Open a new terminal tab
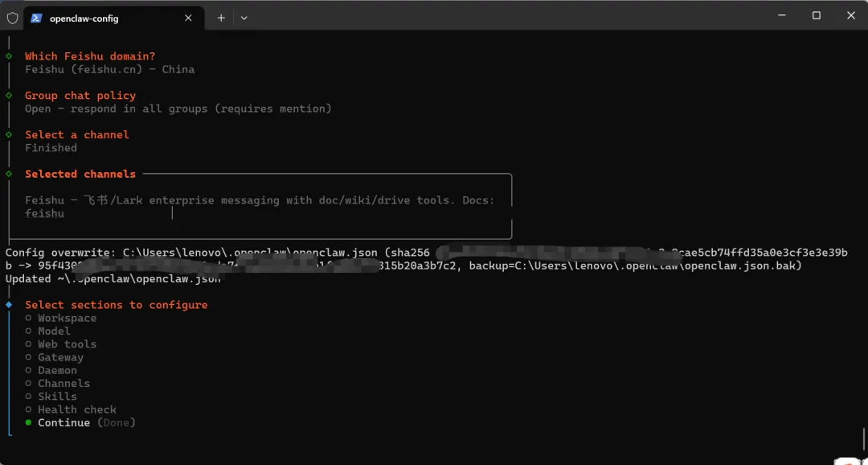868x465 pixels. [x=221, y=18]
